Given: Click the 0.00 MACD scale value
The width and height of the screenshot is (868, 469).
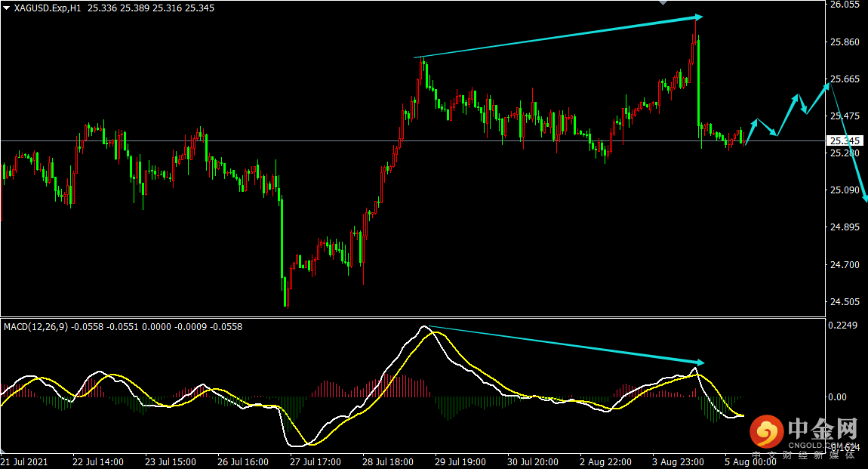Looking at the screenshot, I should point(837,397).
